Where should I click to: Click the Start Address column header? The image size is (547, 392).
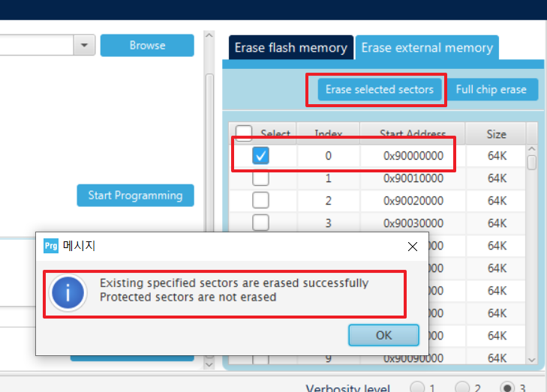pyautogui.click(x=413, y=134)
